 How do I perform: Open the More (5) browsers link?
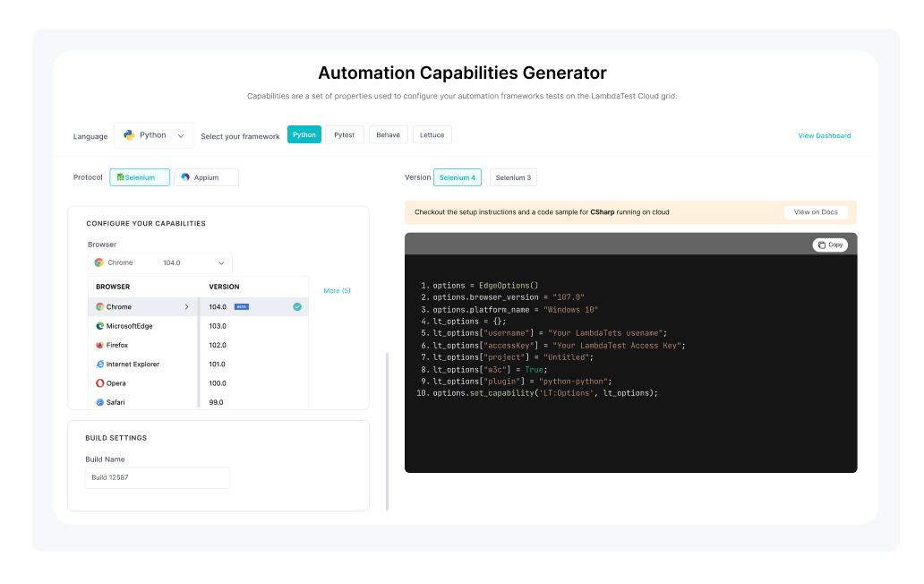(336, 290)
